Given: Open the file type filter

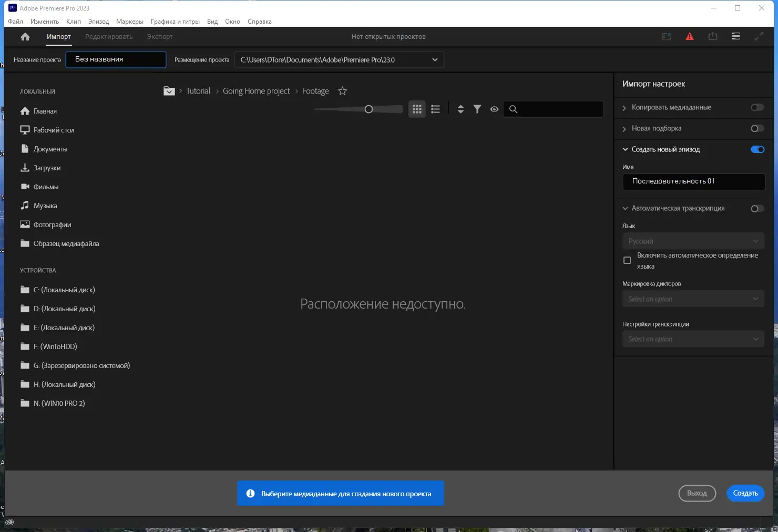Looking at the screenshot, I should [x=477, y=109].
